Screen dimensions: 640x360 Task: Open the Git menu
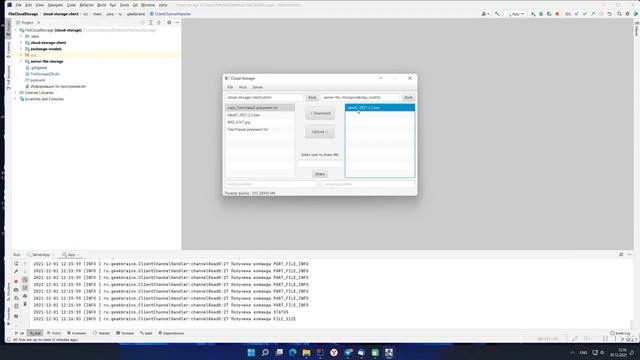tap(135, 5)
